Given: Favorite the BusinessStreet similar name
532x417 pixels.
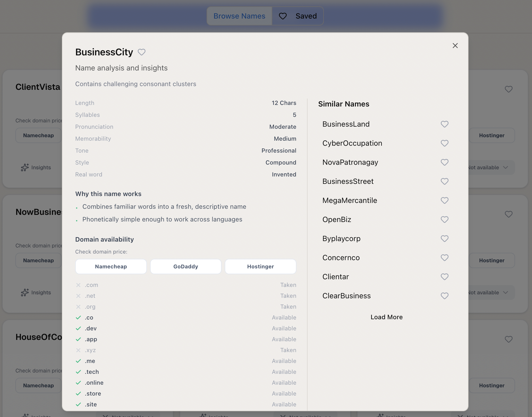Looking at the screenshot, I should click(x=444, y=181).
